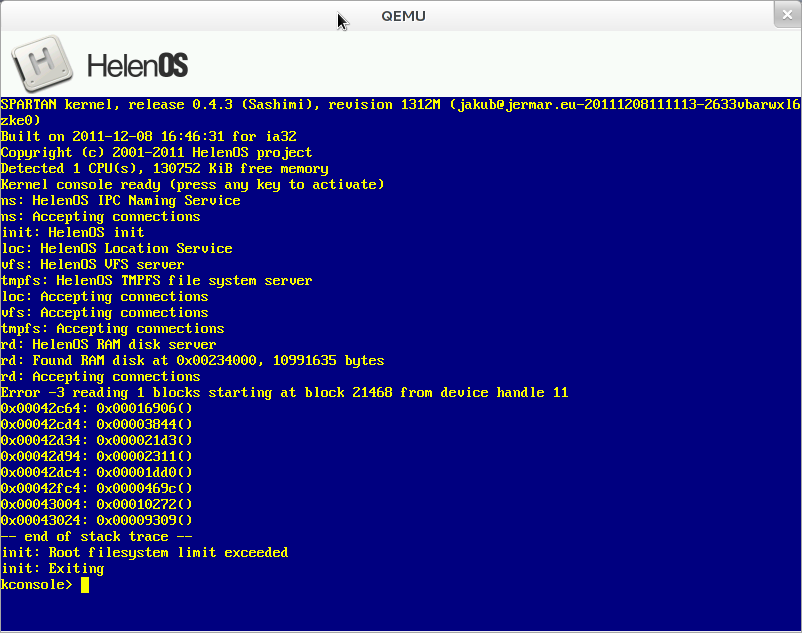Click the "end of stack trace" line

96,537
